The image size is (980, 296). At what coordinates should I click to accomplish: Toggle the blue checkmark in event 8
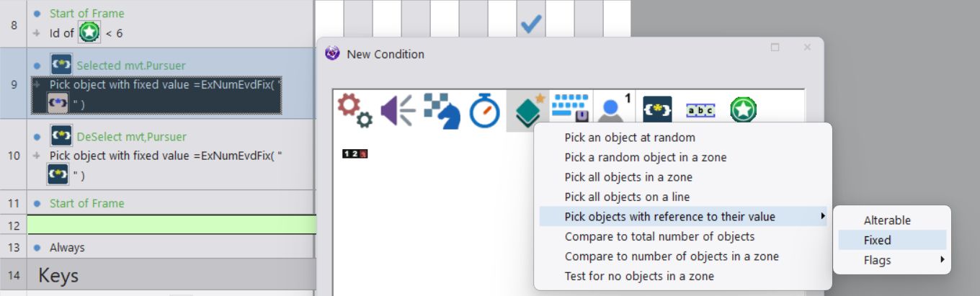[x=531, y=24]
